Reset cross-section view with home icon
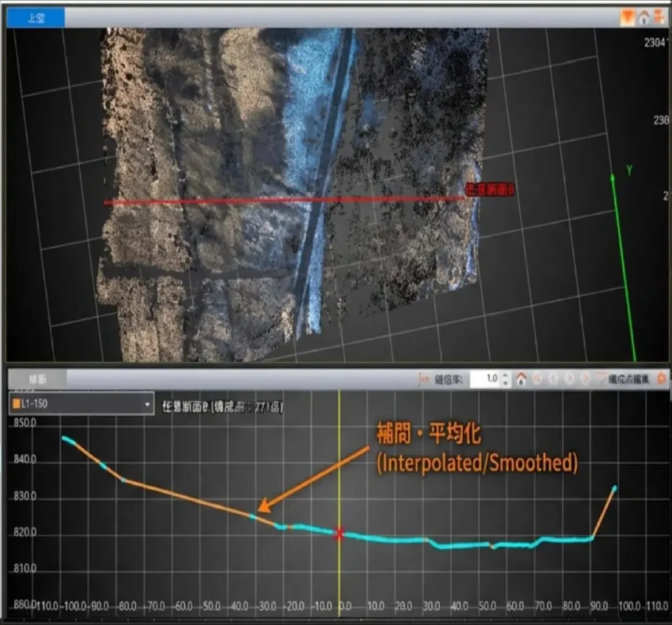 pyautogui.click(x=522, y=379)
